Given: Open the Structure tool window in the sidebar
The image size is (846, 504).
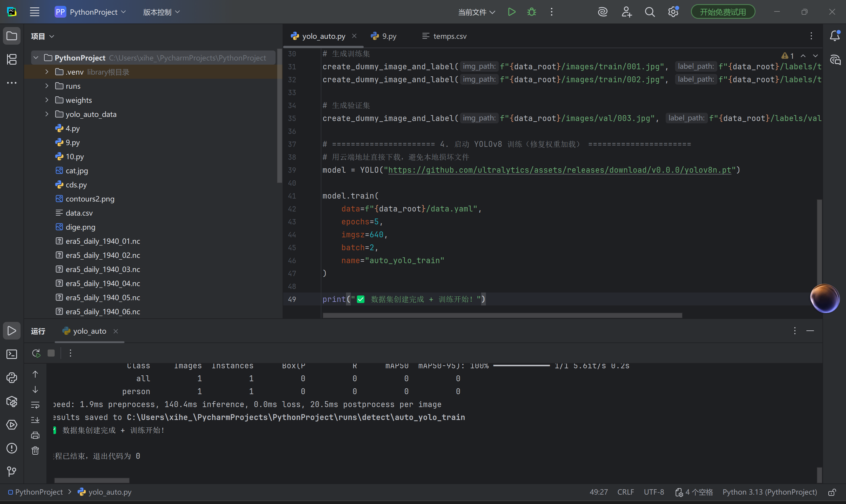Looking at the screenshot, I should (x=11, y=59).
